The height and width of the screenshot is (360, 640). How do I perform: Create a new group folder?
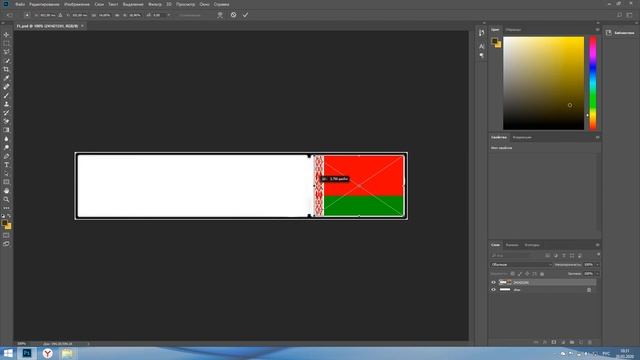tap(572, 342)
